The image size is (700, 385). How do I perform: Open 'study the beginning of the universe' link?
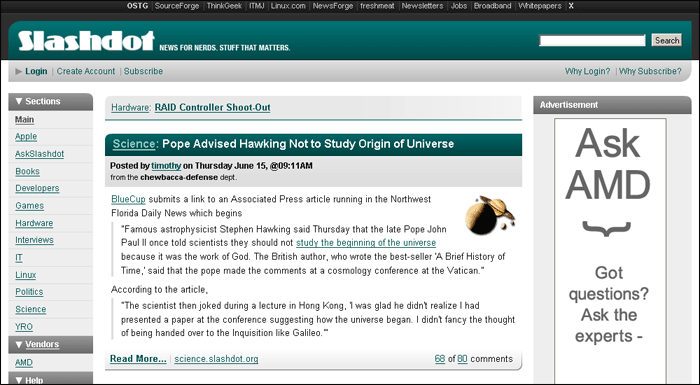click(x=366, y=243)
